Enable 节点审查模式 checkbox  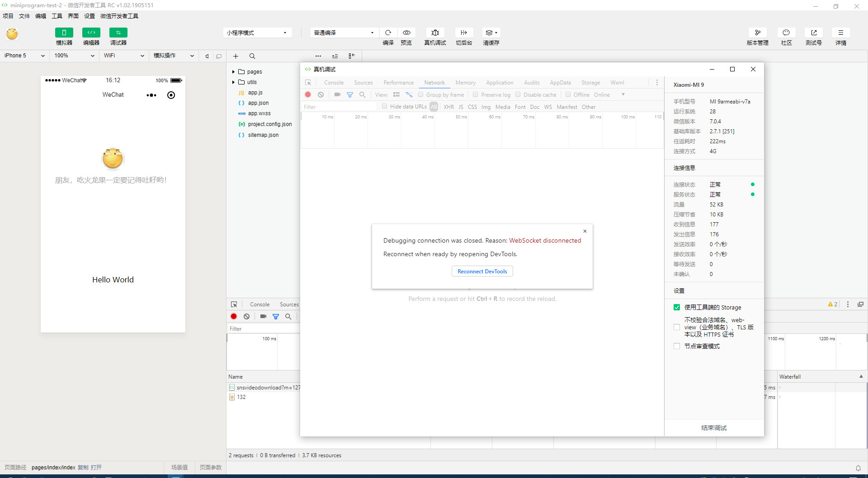(677, 346)
